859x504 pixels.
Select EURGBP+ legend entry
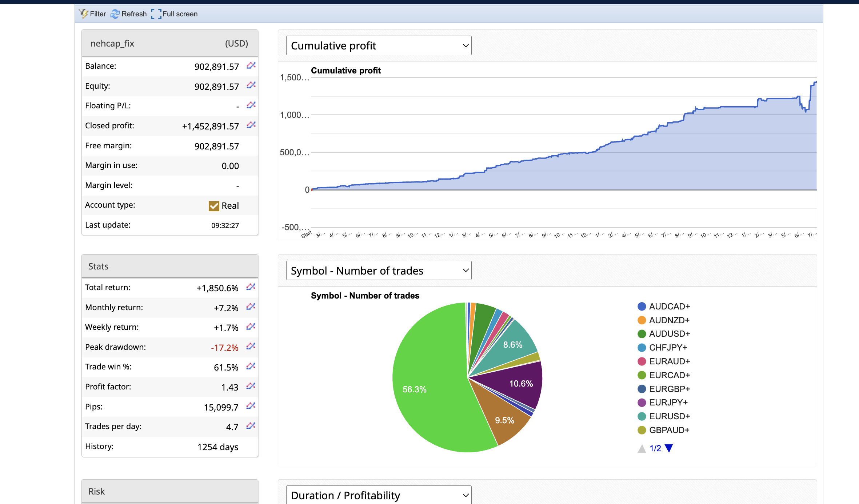[x=664, y=389]
